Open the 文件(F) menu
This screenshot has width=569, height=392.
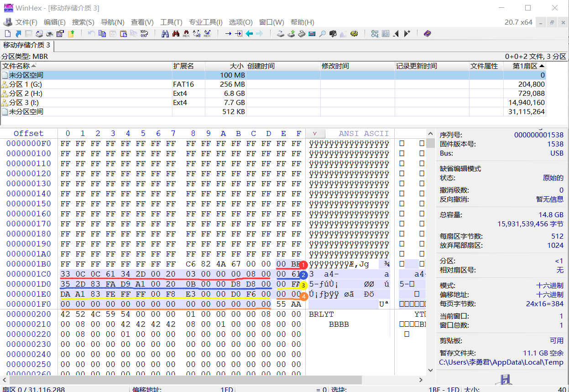[x=26, y=22]
